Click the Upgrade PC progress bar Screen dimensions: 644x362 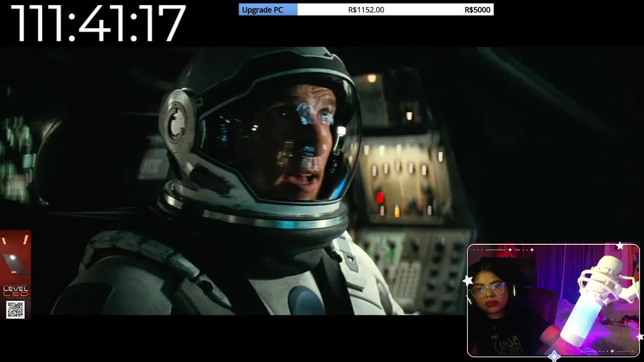click(x=366, y=10)
